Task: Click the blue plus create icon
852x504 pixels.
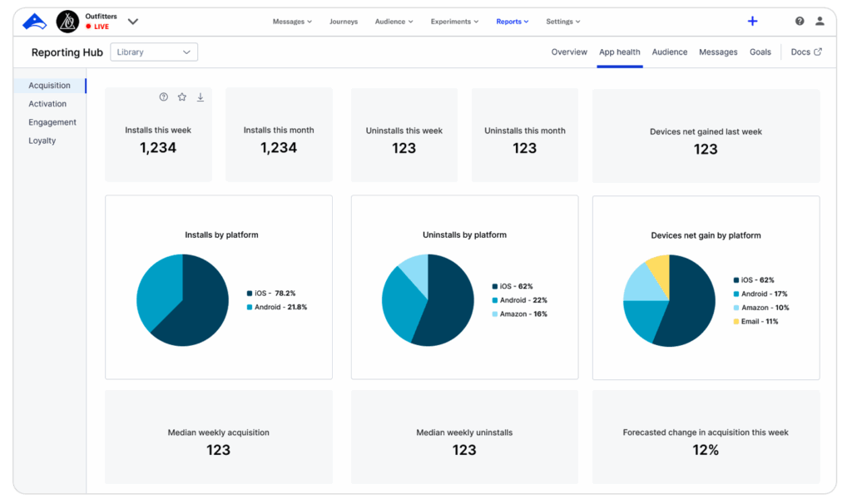Action: 752,22
